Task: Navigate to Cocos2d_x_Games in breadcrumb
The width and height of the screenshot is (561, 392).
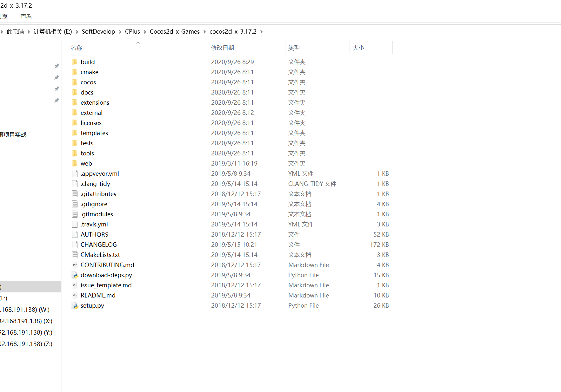Action: tap(175, 31)
